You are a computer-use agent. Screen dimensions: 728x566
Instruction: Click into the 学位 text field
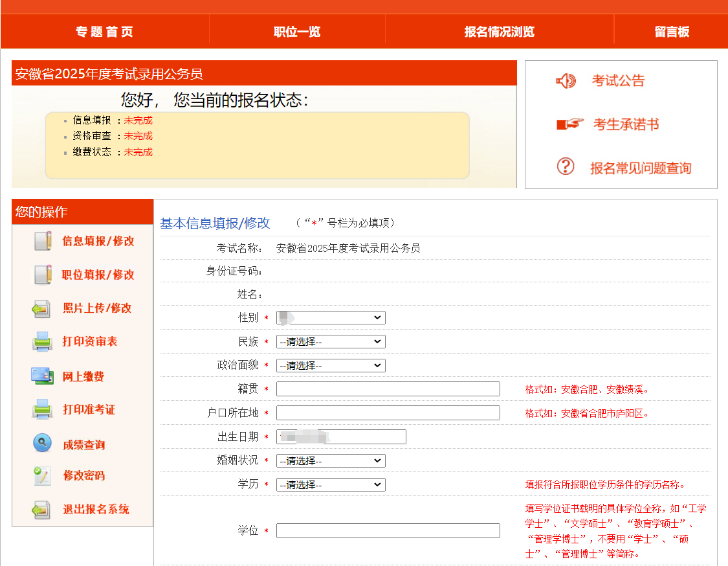[x=388, y=530]
